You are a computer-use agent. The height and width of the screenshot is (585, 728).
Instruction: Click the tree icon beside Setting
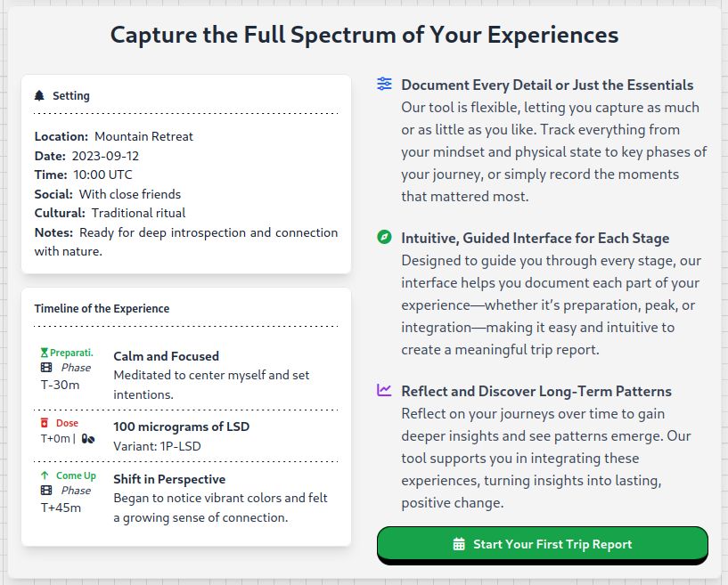coord(39,95)
